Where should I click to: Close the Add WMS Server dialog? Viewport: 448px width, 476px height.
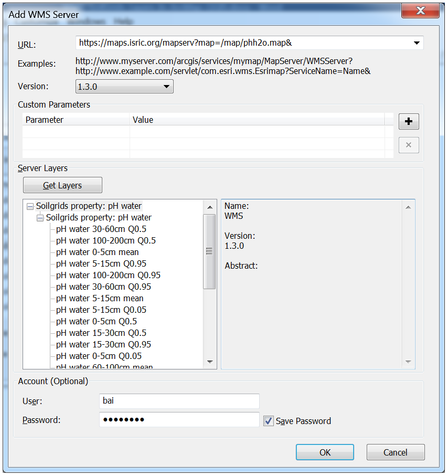pos(420,11)
